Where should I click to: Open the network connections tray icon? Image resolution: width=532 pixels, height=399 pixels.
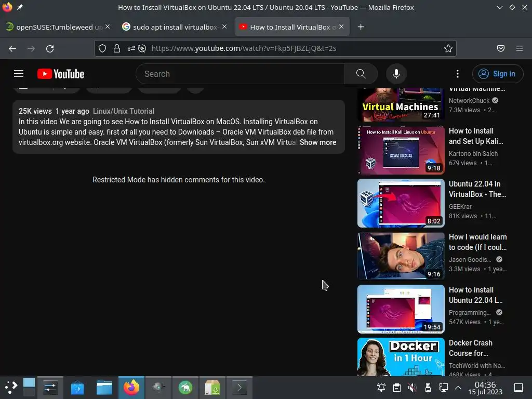(x=444, y=388)
